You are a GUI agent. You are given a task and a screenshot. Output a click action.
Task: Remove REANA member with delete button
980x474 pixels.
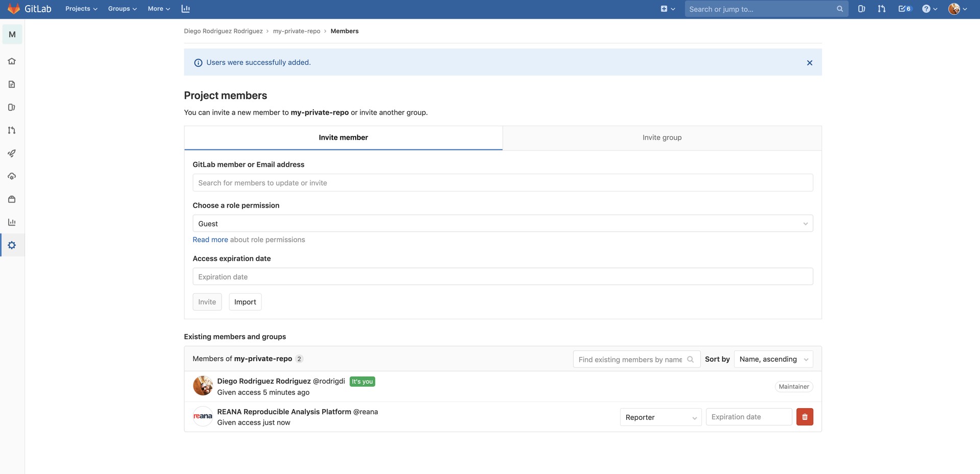click(x=805, y=417)
